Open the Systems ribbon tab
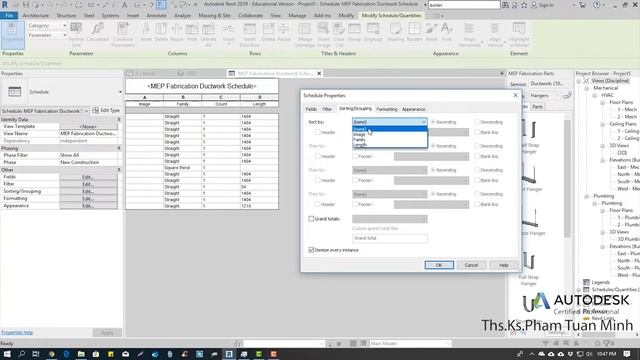 (110, 16)
